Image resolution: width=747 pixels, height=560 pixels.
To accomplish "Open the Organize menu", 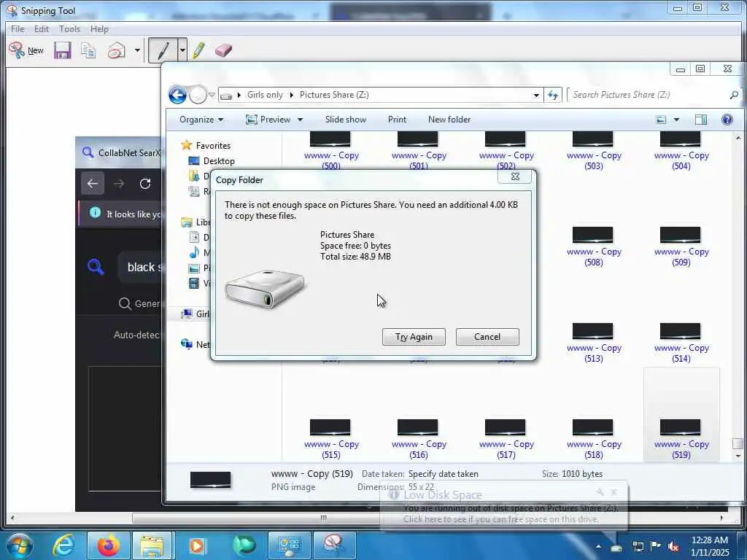I will [x=201, y=120].
